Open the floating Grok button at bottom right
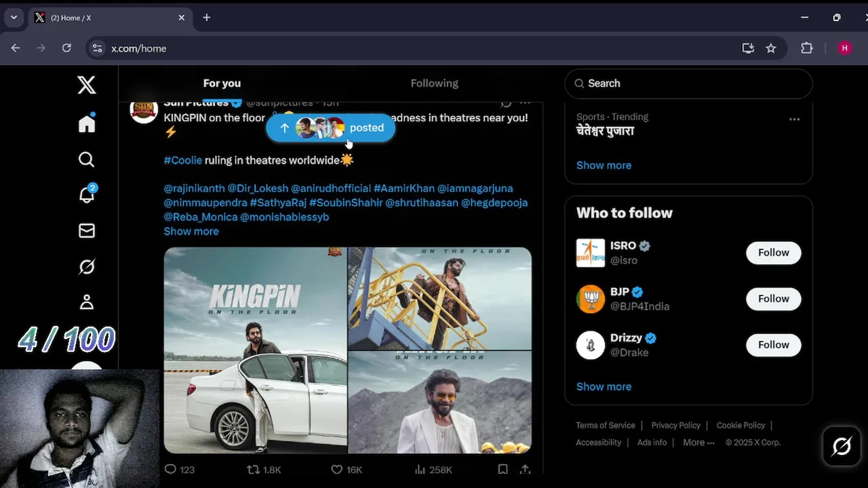The width and height of the screenshot is (868, 488). coord(842,447)
